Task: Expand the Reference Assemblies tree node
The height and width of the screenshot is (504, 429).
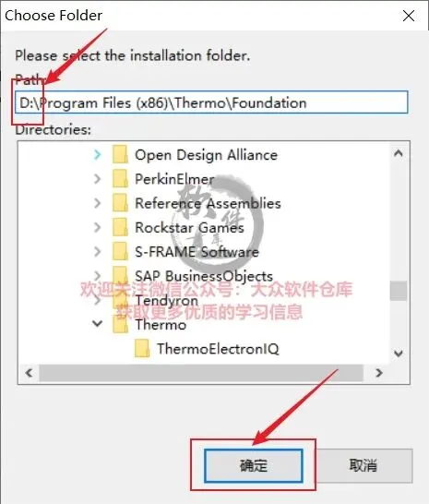Action: (x=98, y=203)
